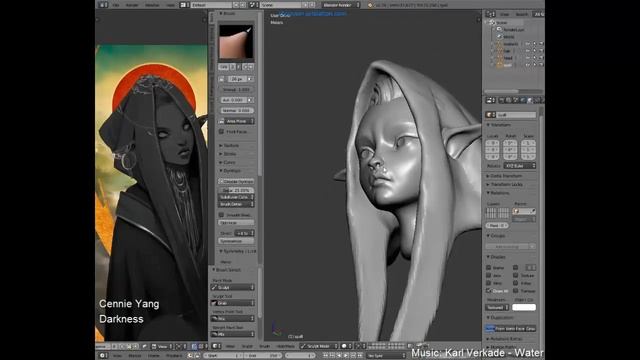Open the File menu
The image size is (640, 360).
[116, 5]
